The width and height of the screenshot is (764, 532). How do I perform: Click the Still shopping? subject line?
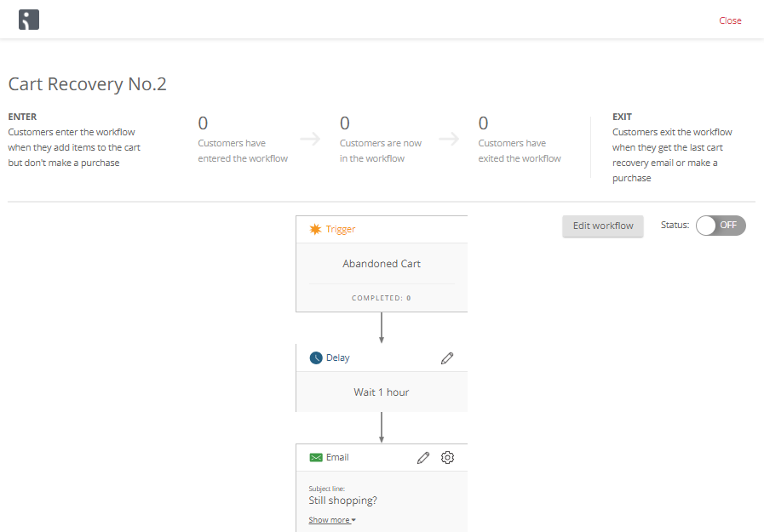tap(342, 501)
